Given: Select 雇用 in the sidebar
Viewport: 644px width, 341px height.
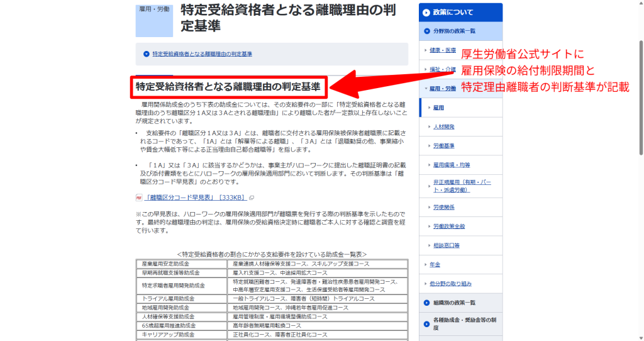Looking at the screenshot, I should point(438,108).
